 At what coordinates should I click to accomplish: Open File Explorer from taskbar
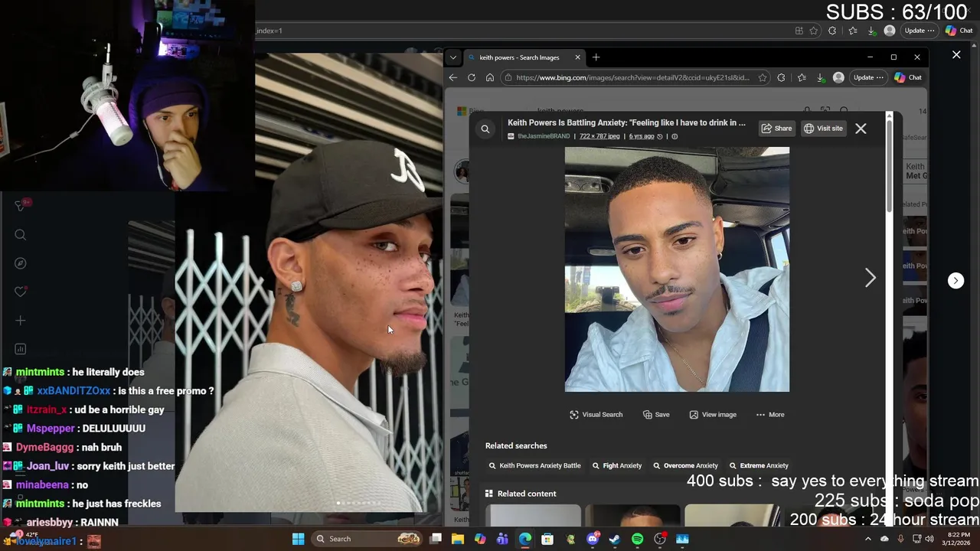pyautogui.click(x=457, y=539)
